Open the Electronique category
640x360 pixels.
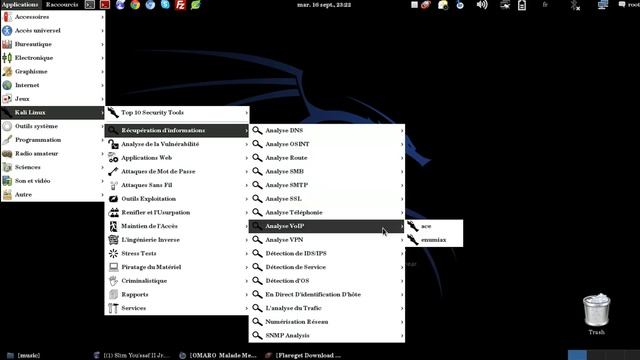click(x=53, y=58)
